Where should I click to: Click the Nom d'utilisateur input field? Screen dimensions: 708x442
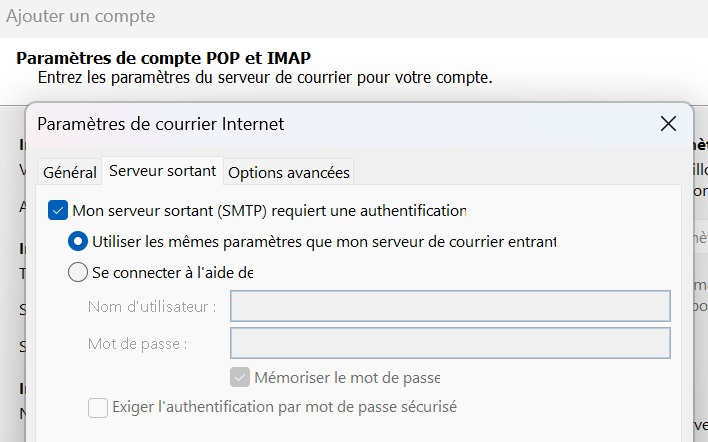(450, 306)
